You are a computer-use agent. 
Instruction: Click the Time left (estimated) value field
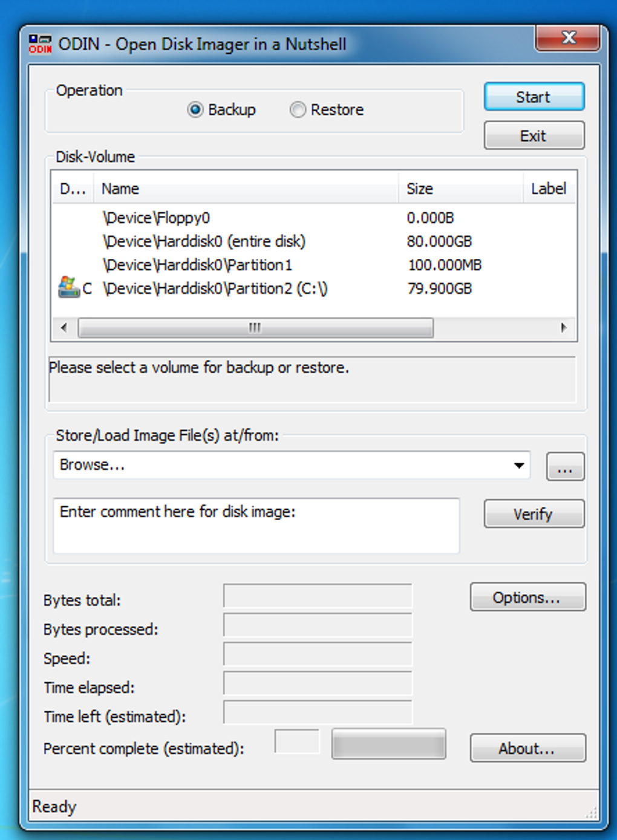click(x=318, y=712)
